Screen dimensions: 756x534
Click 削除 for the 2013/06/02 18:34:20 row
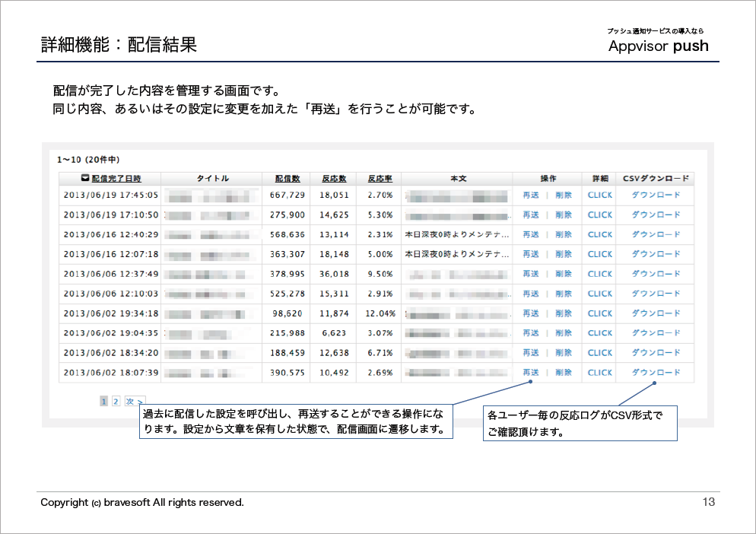pos(563,353)
